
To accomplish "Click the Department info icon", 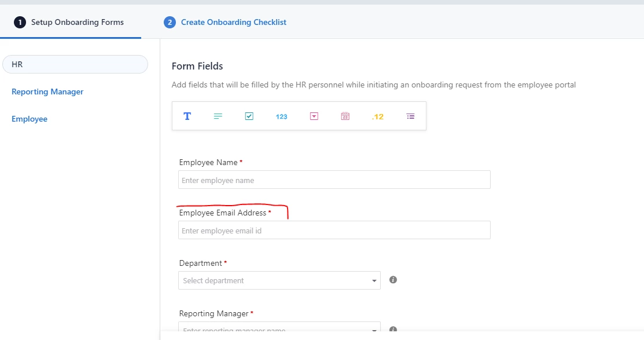I will click(x=393, y=280).
